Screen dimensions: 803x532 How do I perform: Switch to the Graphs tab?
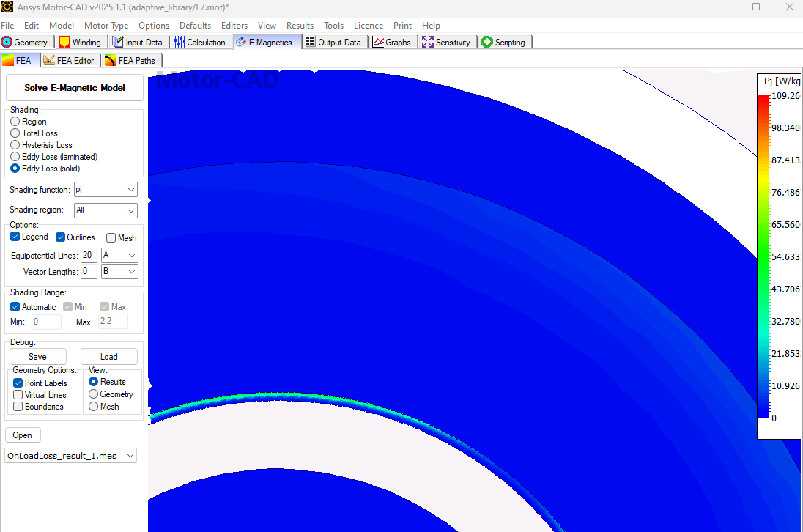(x=392, y=42)
